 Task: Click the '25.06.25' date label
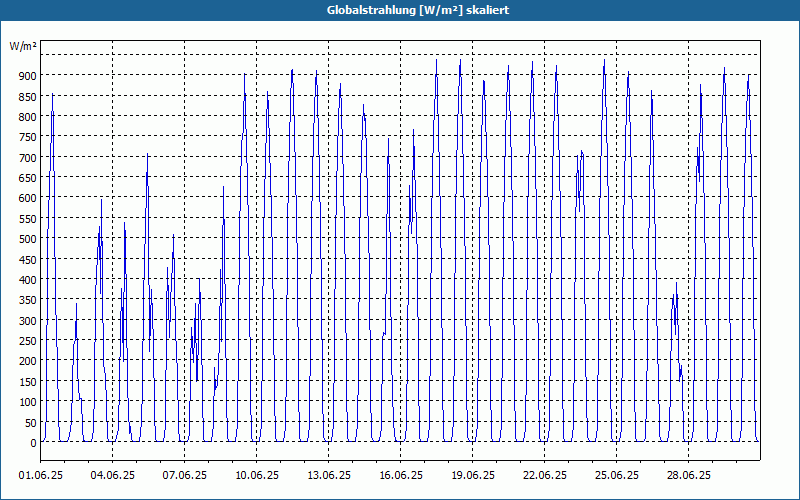tap(616, 475)
